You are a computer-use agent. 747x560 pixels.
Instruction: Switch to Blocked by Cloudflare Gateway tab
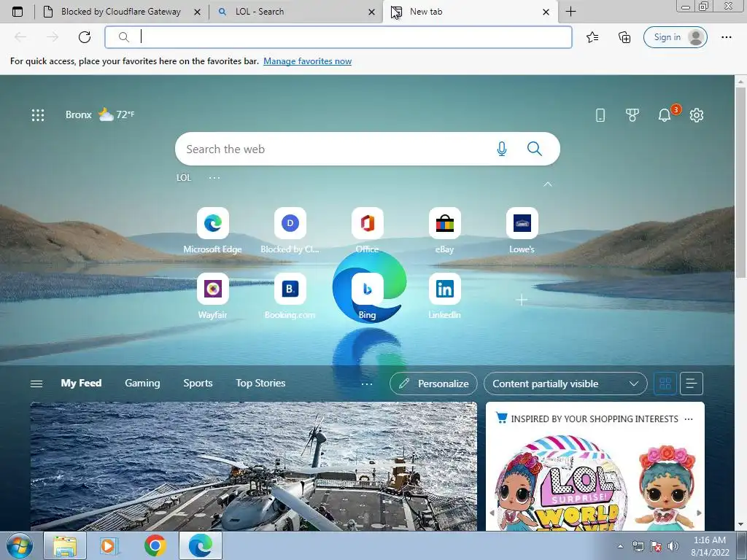[121, 12]
